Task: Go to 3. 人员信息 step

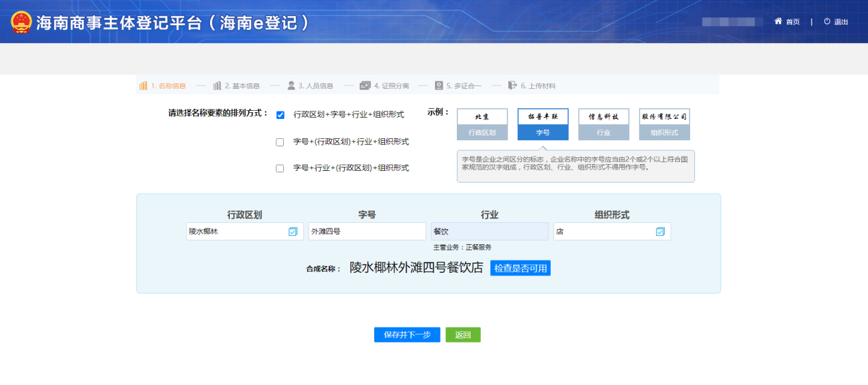Action: [315, 86]
